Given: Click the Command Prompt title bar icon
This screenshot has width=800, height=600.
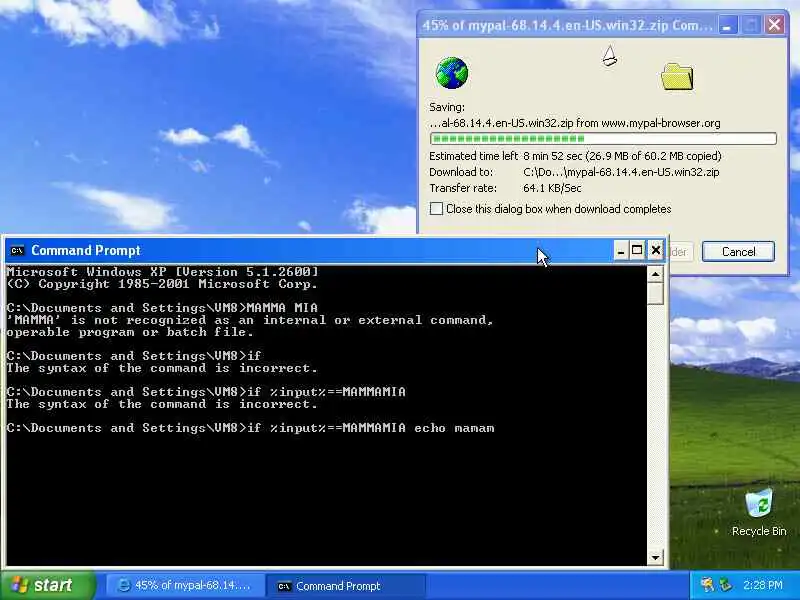Looking at the screenshot, I should coord(17,251).
